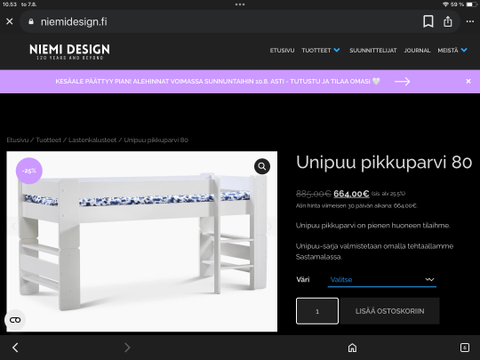Click the quantity input field
This screenshot has height=360, width=480.
pos(317,311)
